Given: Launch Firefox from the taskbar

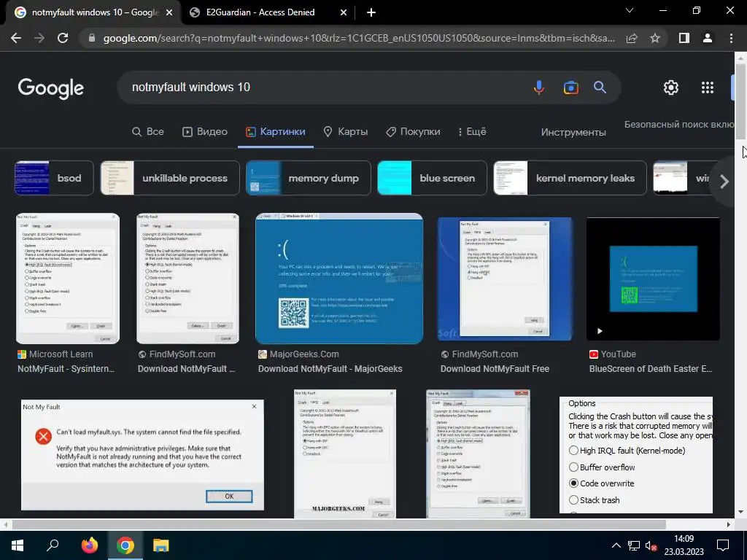Looking at the screenshot, I should (x=90, y=545).
